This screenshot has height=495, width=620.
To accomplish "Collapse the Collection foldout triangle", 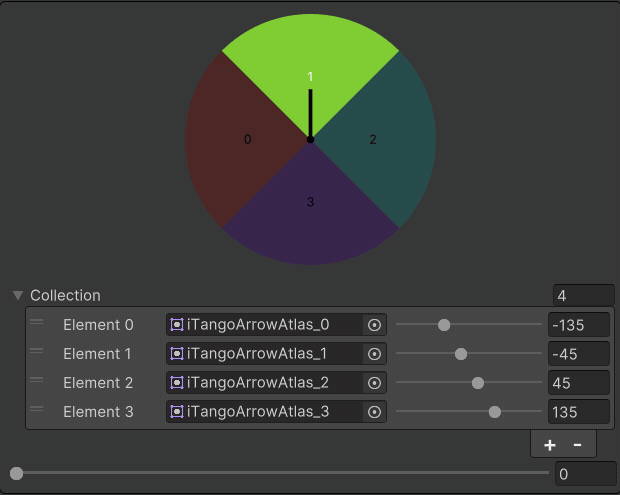I will 18,295.
